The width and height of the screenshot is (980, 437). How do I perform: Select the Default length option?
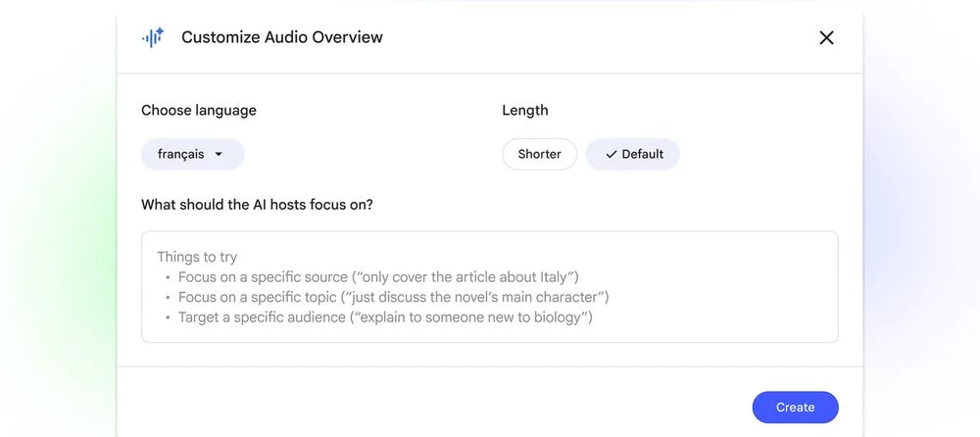(x=632, y=154)
